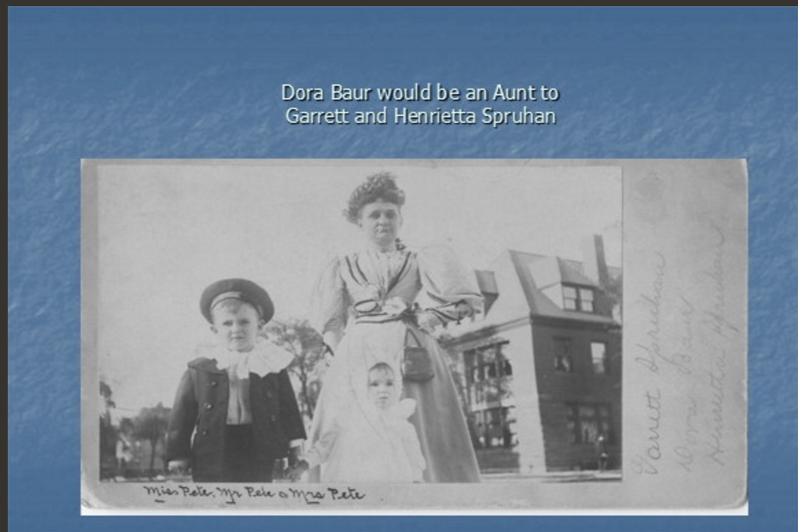
Task: Click the boy wearing the sailor cap
Action: [x=234, y=384]
